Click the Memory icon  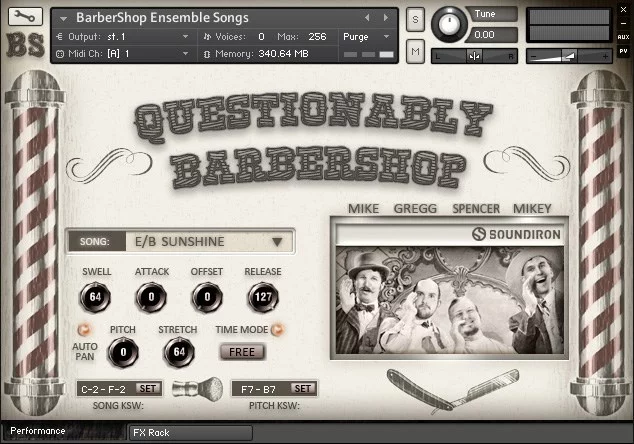[207, 54]
